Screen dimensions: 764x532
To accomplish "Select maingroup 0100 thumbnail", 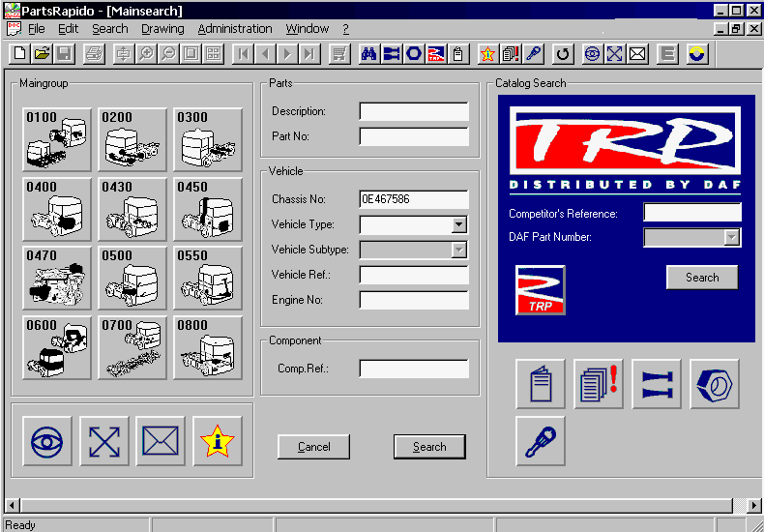I will tap(56, 140).
